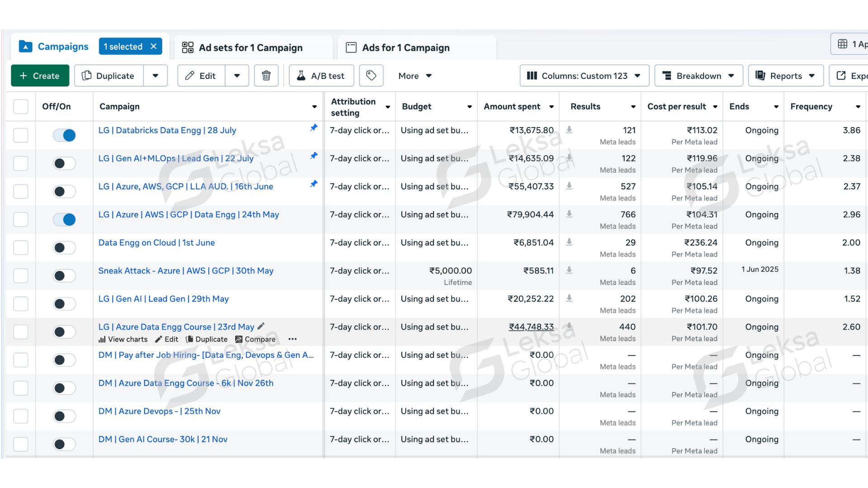Open three-dots menu in campaign row actions
The height and width of the screenshot is (488, 868).
point(292,339)
